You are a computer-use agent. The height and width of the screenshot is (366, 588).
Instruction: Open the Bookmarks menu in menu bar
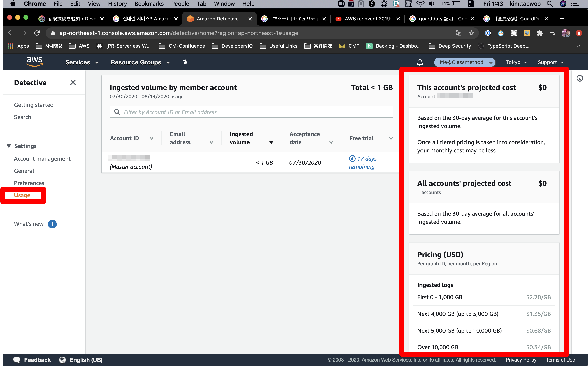pos(149,4)
